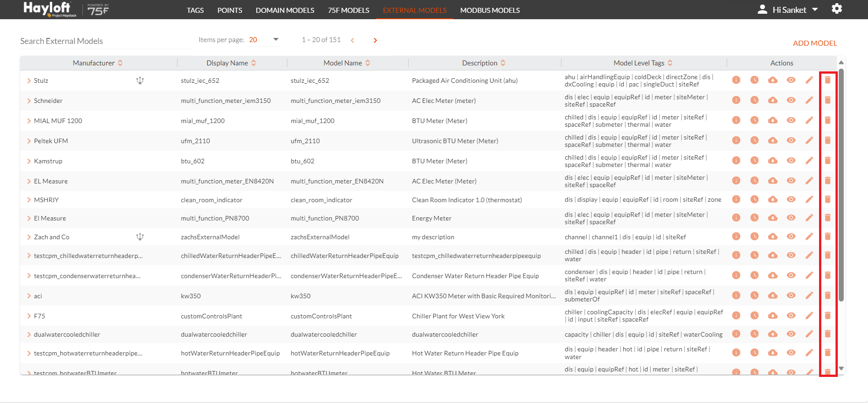Download dualwatercooledchiller model via cloud icon
868x403 pixels.
[773, 334]
